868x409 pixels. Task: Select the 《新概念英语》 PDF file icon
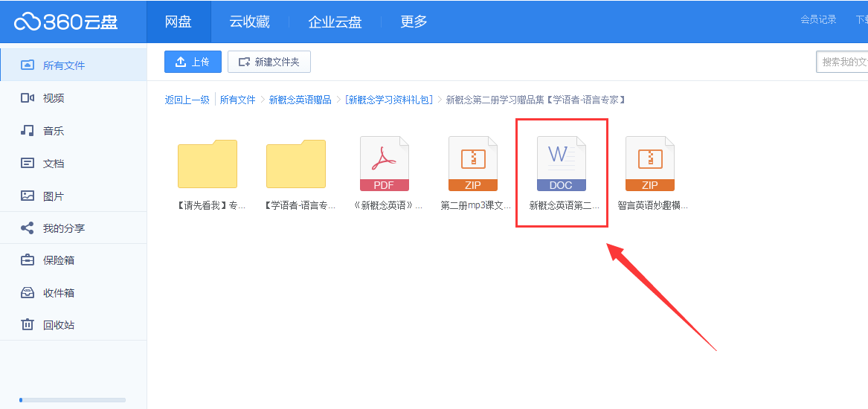click(385, 164)
